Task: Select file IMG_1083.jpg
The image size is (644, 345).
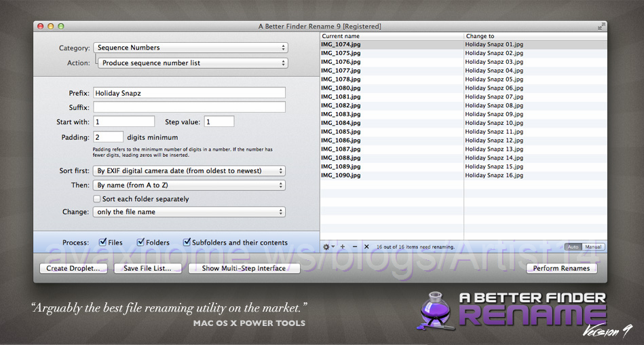Action: point(341,114)
